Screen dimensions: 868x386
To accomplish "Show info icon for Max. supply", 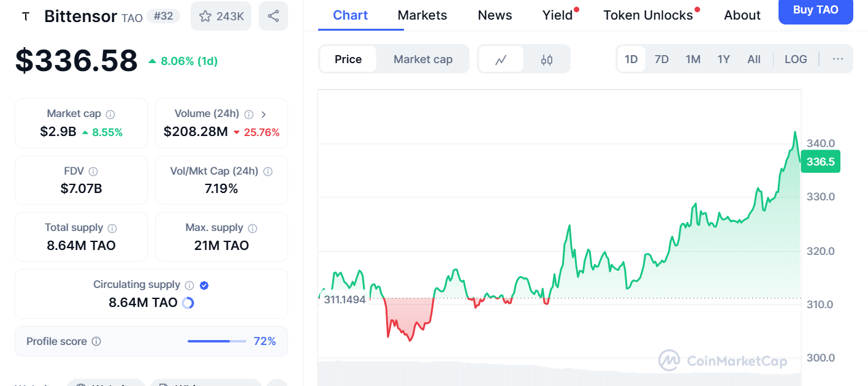I will 253,228.
